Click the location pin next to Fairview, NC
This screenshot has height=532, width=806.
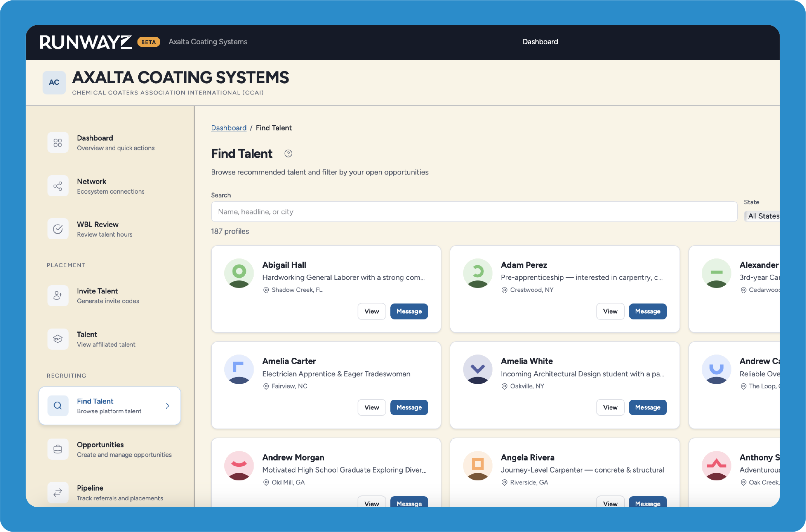pyautogui.click(x=266, y=386)
